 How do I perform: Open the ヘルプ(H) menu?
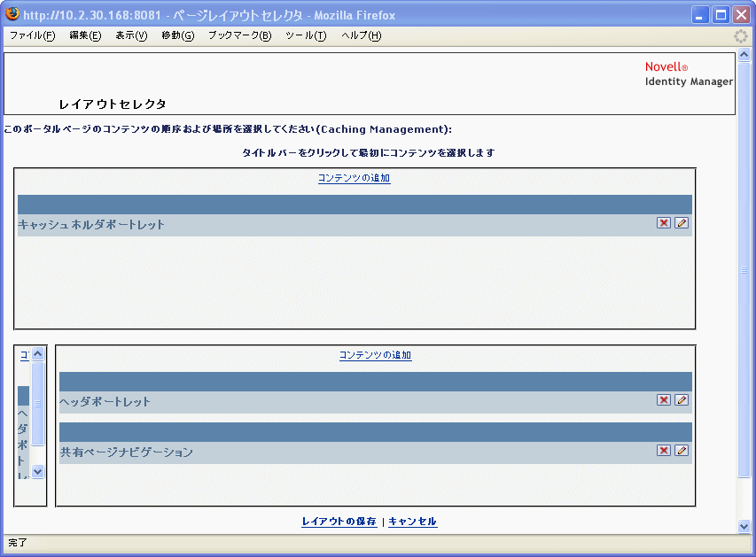coord(361,35)
